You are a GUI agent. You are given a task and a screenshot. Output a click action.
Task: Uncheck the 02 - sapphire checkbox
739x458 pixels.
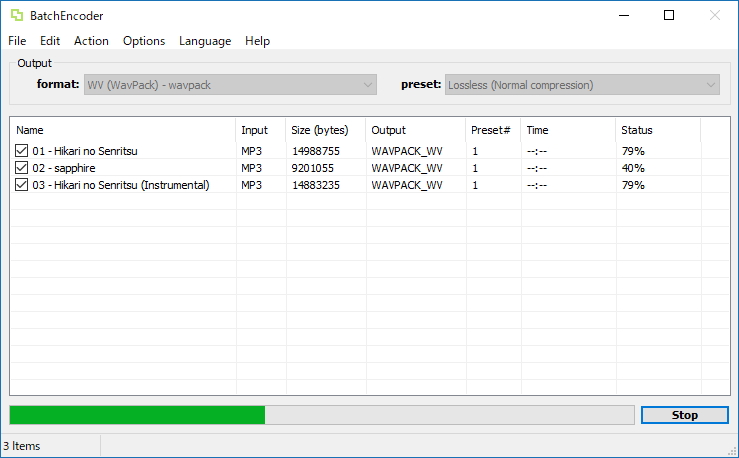(21, 168)
